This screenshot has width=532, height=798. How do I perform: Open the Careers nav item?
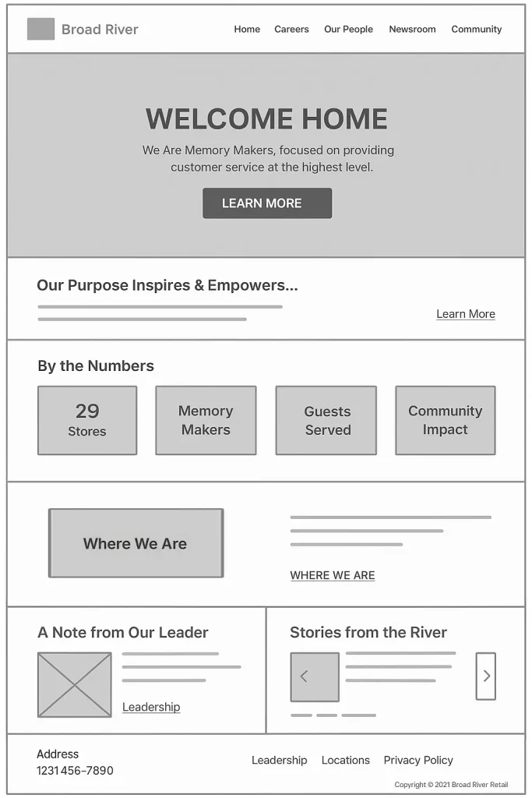pyautogui.click(x=291, y=29)
